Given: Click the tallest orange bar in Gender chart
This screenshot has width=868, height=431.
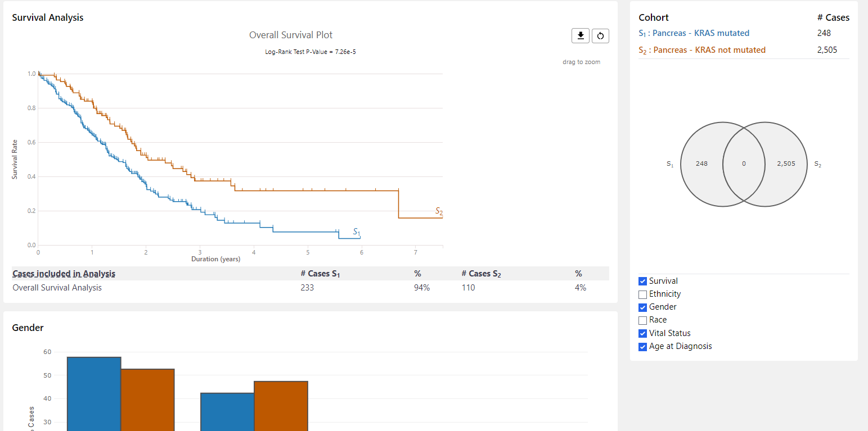Looking at the screenshot, I should click(147, 399).
